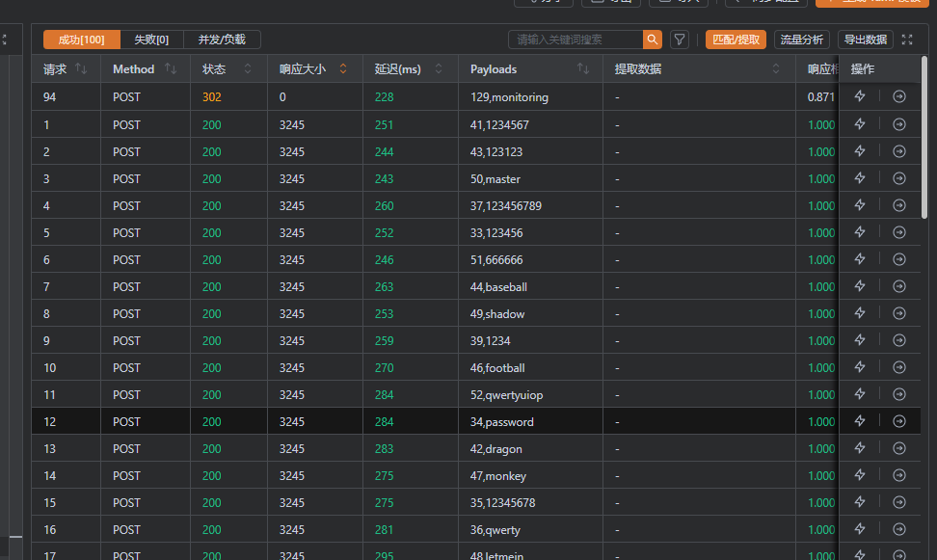The image size is (937, 560).
Task: Select the 成功[100] segment
Action: click(x=82, y=40)
